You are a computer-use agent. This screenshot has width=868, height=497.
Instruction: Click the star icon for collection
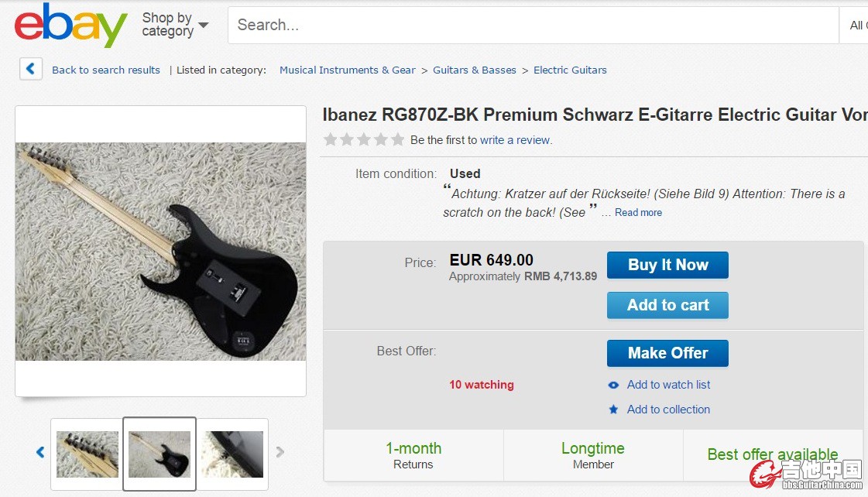(613, 410)
